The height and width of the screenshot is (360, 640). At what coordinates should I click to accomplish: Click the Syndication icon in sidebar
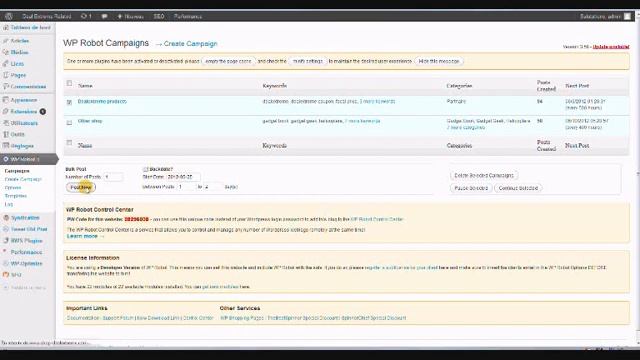click(x=6, y=218)
